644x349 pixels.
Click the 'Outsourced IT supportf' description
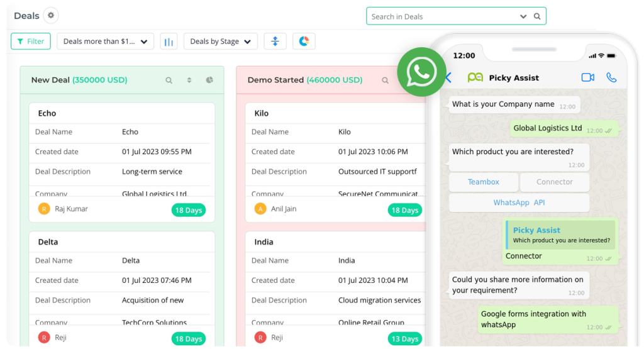(x=377, y=172)
